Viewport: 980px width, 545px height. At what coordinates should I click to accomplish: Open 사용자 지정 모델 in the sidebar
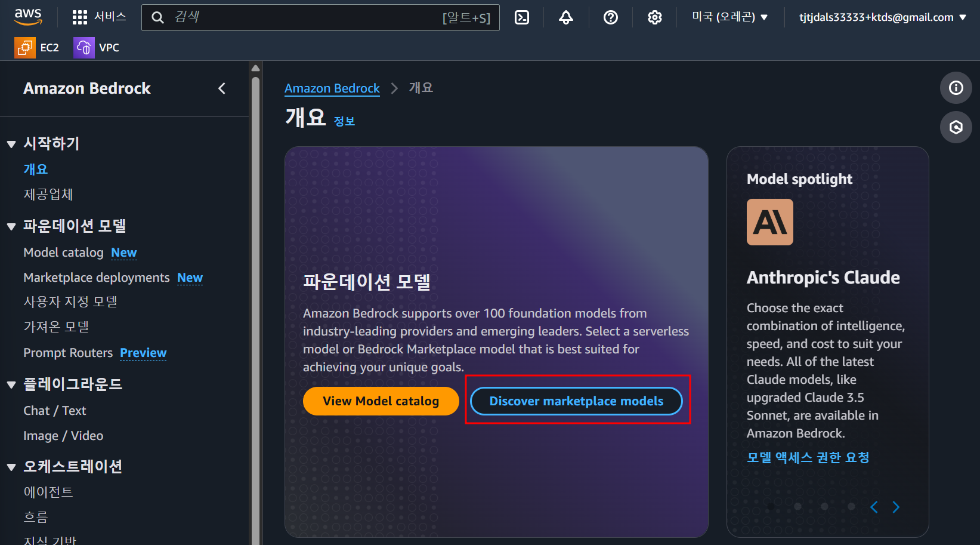pos(70,302)
